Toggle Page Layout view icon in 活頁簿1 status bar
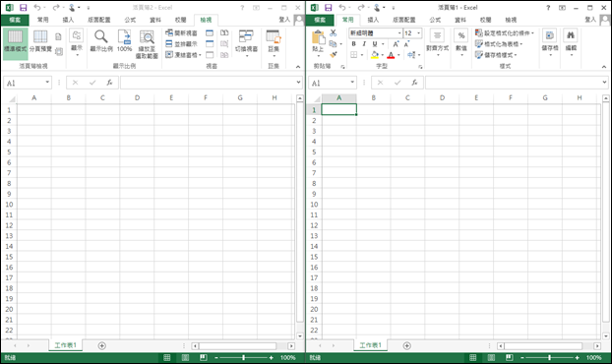 click(x=491, y=357)
